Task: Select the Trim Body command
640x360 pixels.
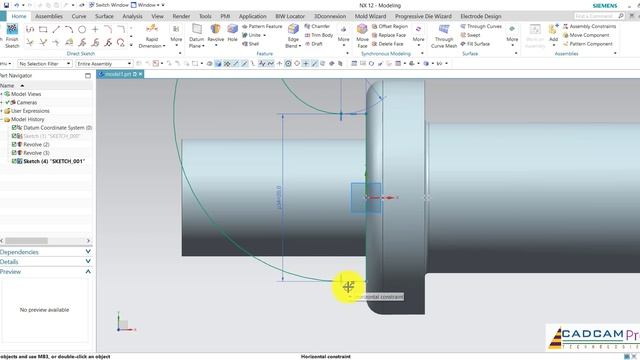Action: (x=319, y=35)
